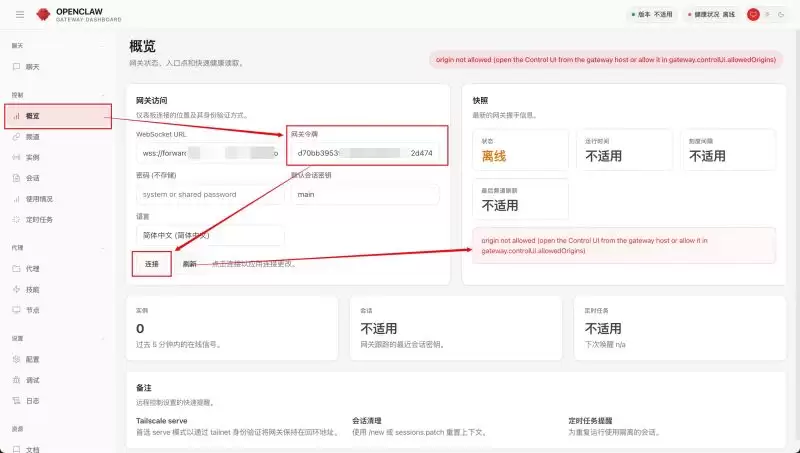
Task: Open 实例 instances in sidebar
Action: tap(58, 157)
